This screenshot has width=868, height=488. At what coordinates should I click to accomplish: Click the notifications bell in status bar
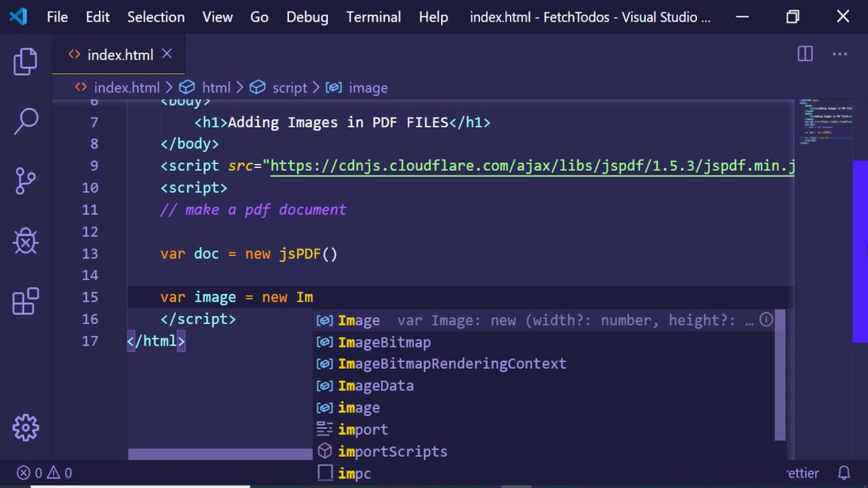[x=844, y=472]
